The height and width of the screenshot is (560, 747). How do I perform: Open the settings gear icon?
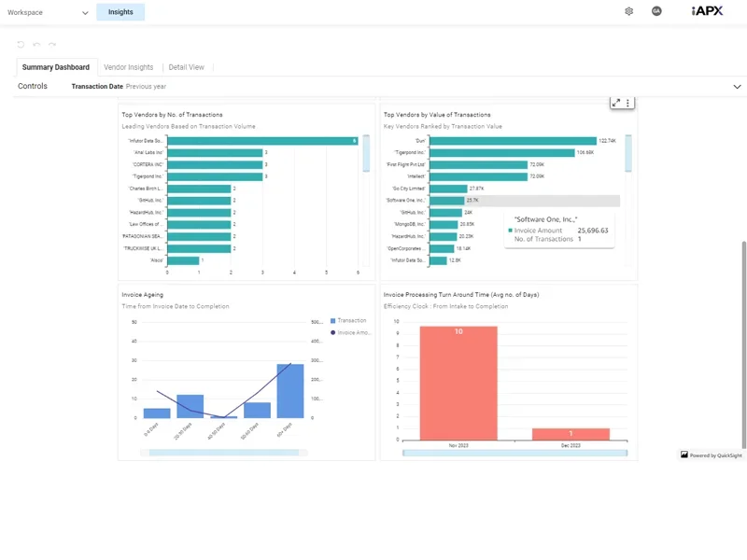[x=628, y=11]
